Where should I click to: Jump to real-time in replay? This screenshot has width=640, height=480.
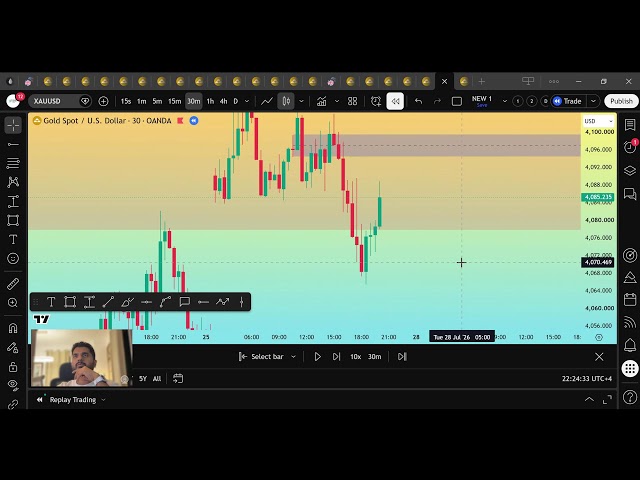402,357
